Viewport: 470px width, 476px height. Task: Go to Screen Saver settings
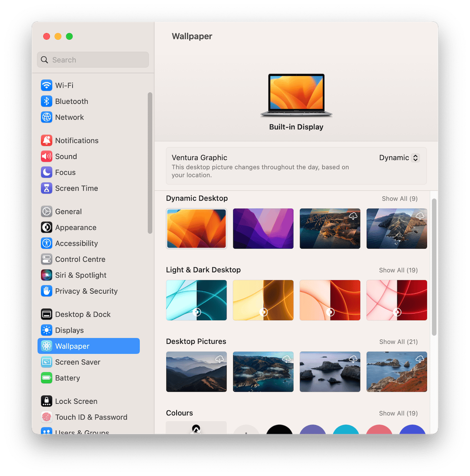(x=77, y=362)
